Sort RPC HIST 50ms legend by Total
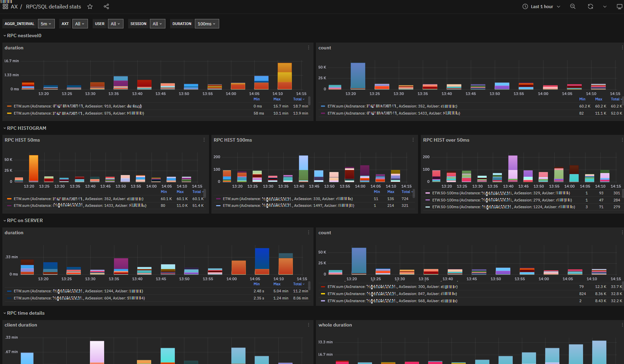This screenshot has height=364, width=624. (198, 192)
